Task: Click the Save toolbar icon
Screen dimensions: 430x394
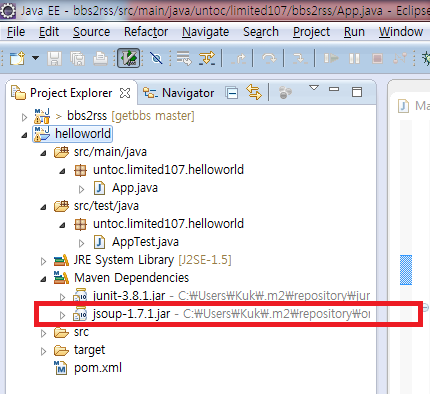Action: click(55, 59)
